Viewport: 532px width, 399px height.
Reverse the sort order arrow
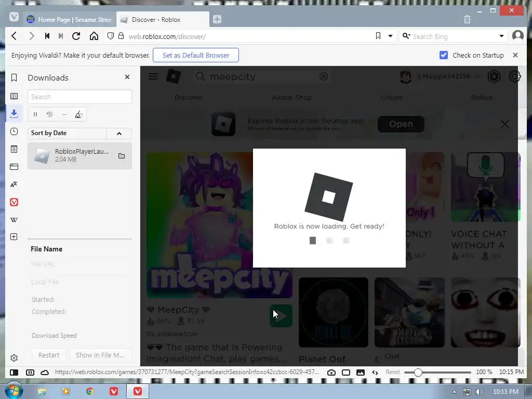point(119,134)
